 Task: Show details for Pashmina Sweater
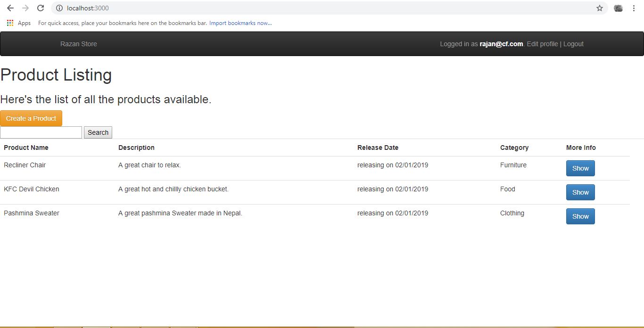click(580, 216)
